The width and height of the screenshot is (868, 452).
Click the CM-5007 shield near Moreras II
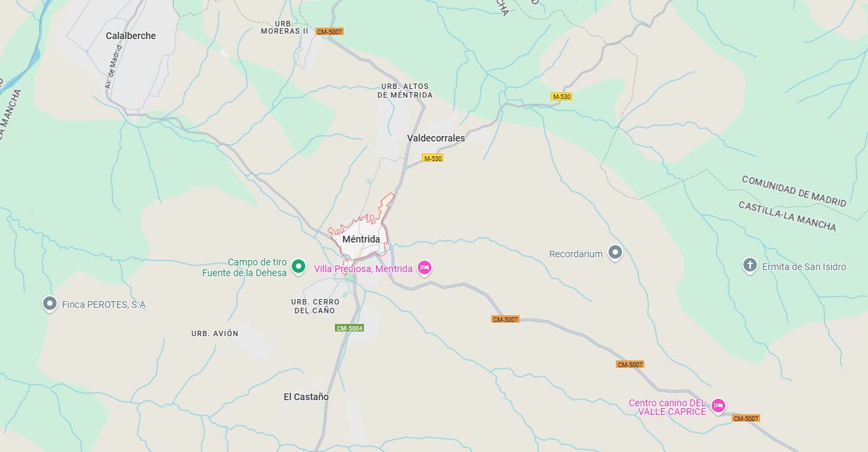click(330, 32)
